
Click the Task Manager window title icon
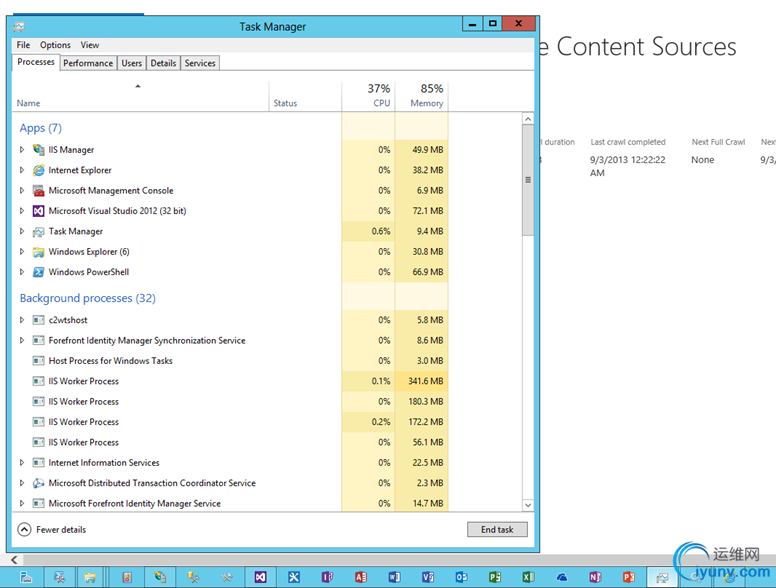pyautogui.click(x=20, y=27)
